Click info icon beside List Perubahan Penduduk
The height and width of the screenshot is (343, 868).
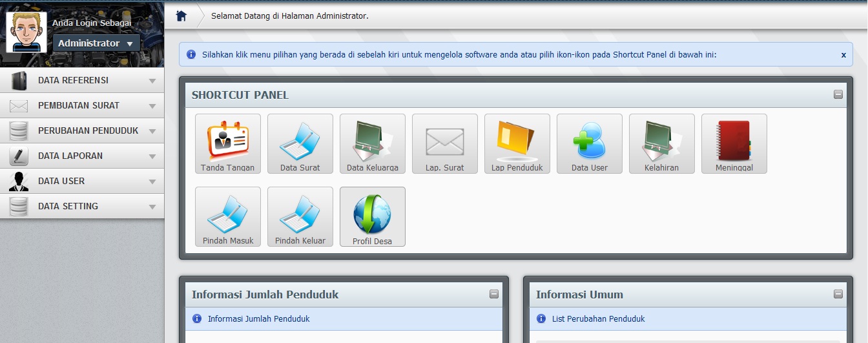(x=541, y=318)
